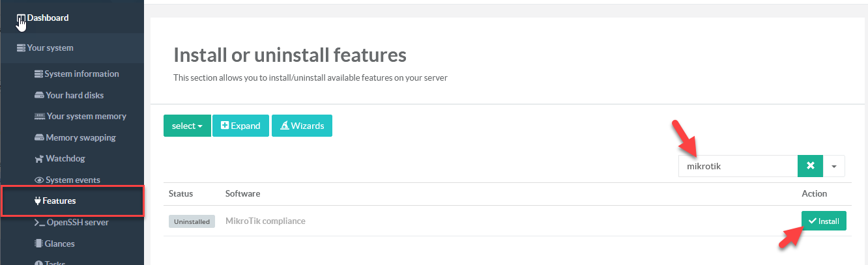Open the Features menu item
Viewport: 868px width, 265px height.
tap(59, 201)
